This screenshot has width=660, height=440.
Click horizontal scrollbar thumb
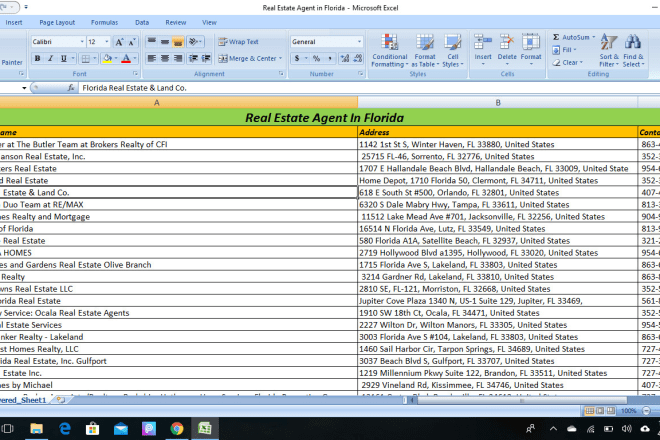(522, 400)
